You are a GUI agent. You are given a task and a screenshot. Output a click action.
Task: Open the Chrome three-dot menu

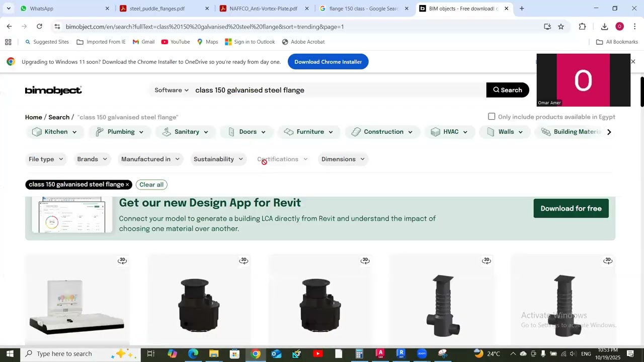(634, 27)
